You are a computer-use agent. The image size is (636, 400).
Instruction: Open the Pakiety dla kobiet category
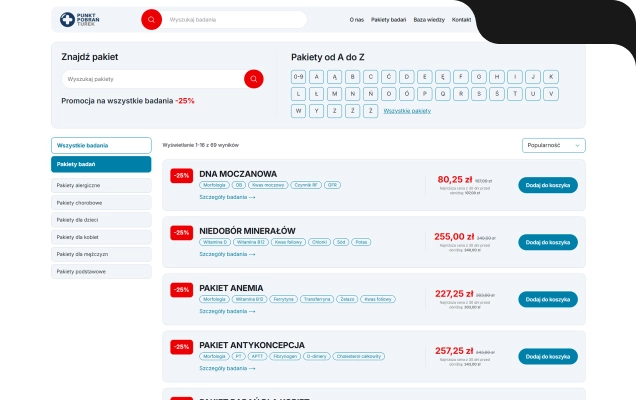(101, 237)
